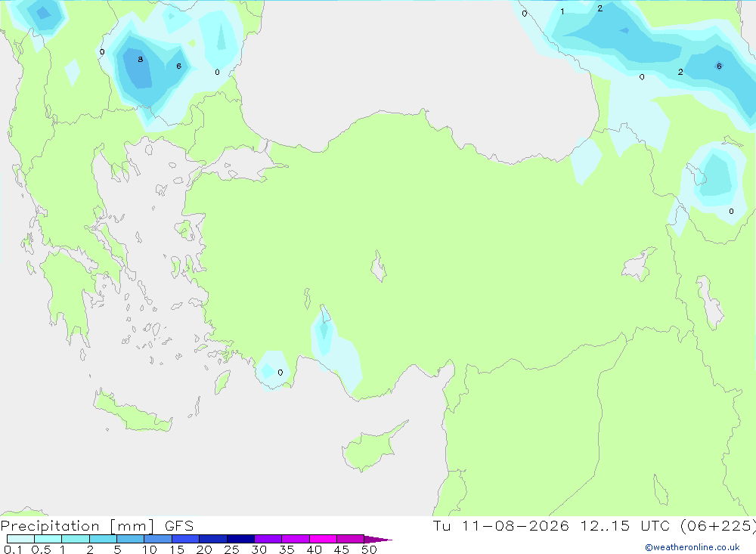This screenshot has height=554, width=756.
Task: Click the date text '11-08-2026'
Action: point(515,525)
